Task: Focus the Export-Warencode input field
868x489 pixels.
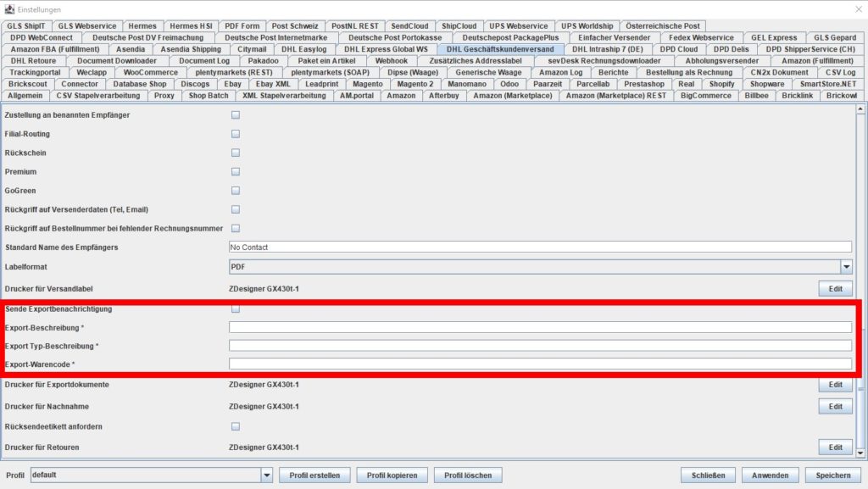Action: [x=540, y=364]
